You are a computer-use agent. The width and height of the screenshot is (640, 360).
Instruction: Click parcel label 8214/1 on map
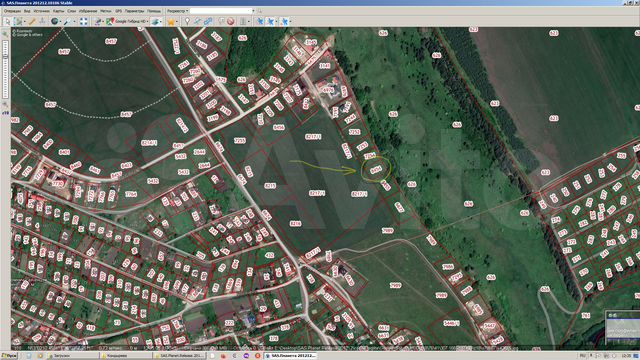point(149,143)
